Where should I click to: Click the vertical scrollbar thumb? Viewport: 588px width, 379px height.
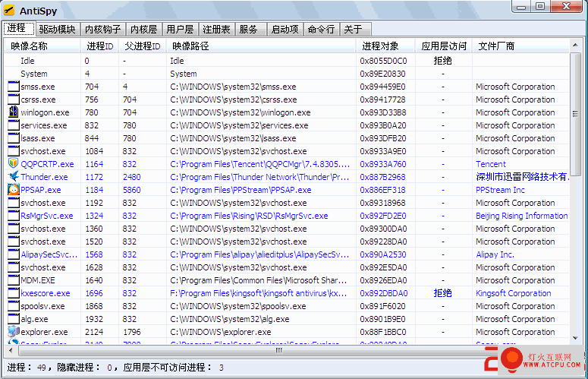pos(575,113)
